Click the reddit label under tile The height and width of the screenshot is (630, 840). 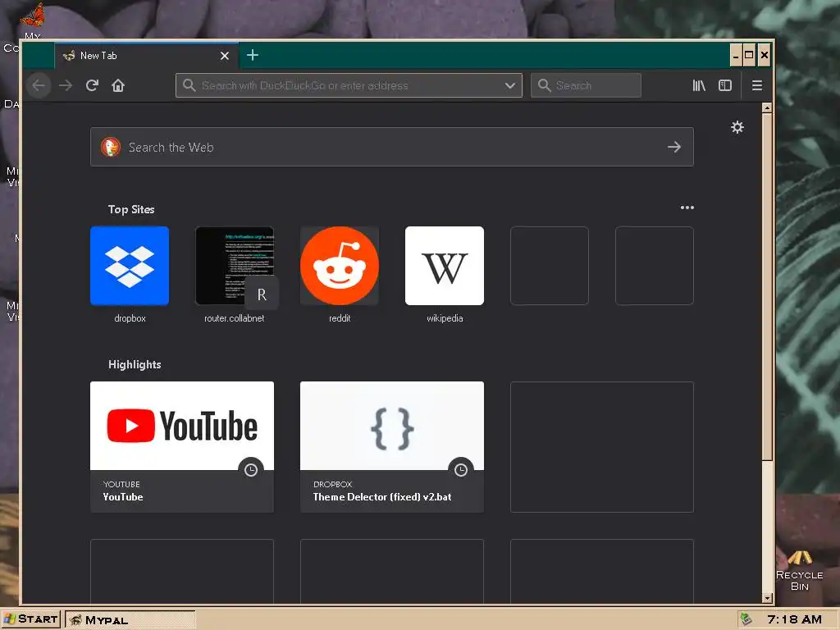(340, 318)
